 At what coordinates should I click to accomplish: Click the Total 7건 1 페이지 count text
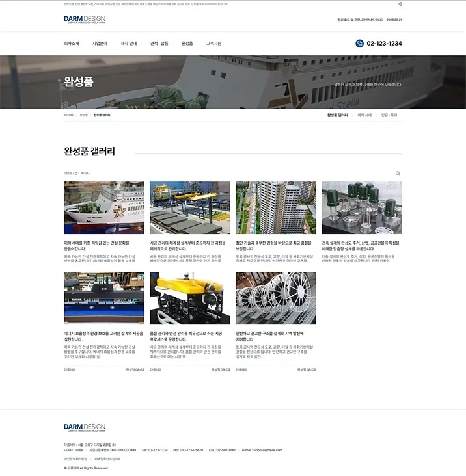tap(77, 174)
